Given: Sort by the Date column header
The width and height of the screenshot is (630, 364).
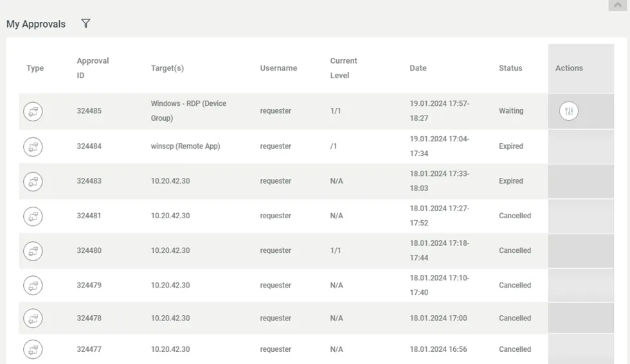Looking at the screenshot, I should (418, 68).
